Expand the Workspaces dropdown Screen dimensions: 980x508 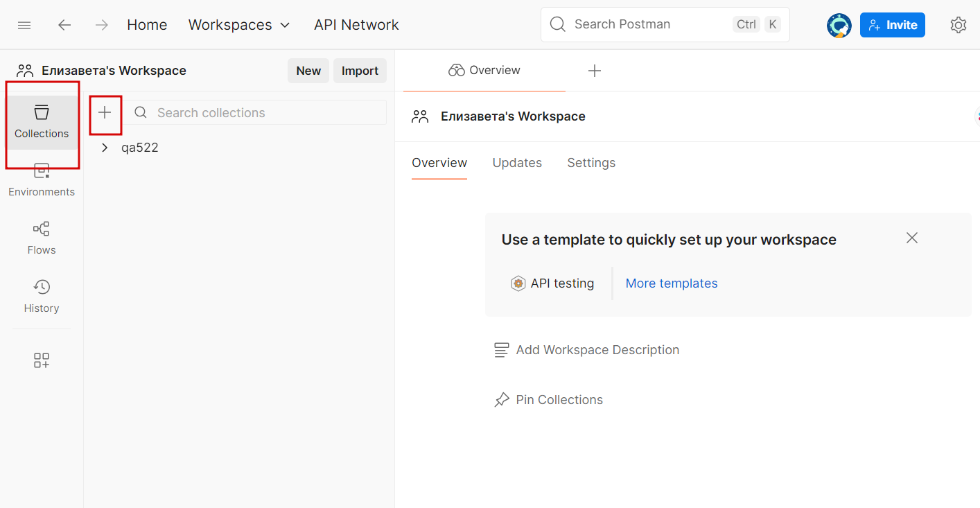coord(239,25)
